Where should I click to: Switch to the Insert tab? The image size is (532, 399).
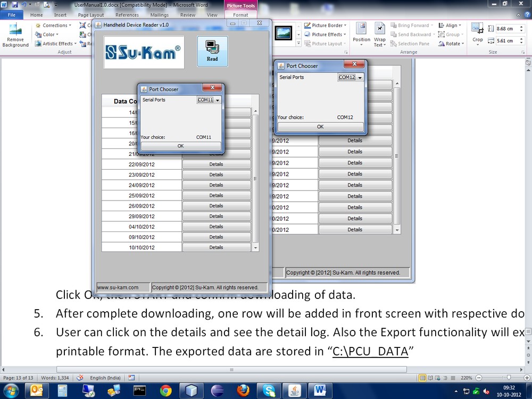point(60,15)
